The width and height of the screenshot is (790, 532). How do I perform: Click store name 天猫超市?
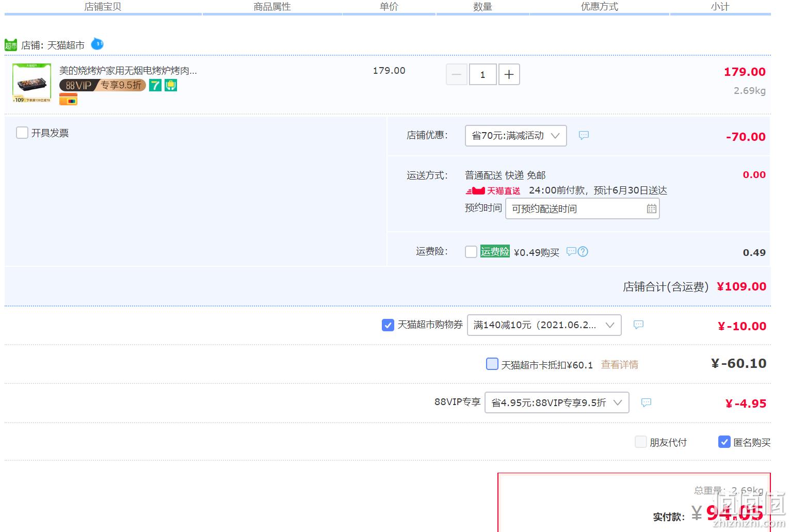click(66, 45)
